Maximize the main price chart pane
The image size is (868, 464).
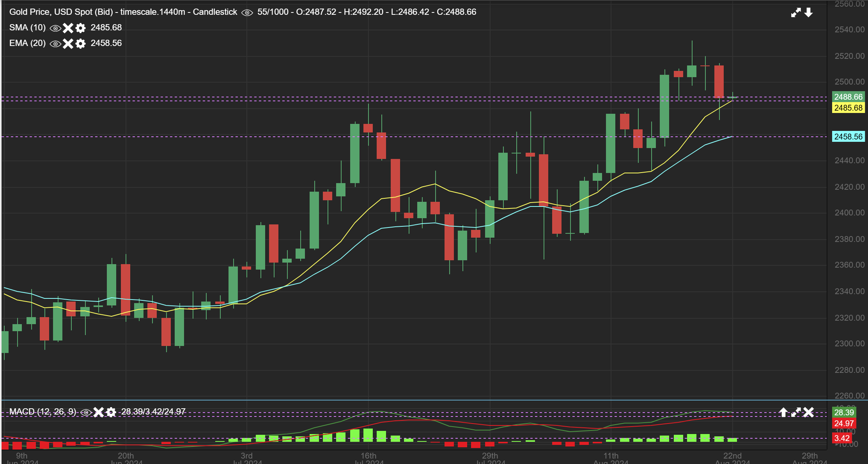click(795, 12)
